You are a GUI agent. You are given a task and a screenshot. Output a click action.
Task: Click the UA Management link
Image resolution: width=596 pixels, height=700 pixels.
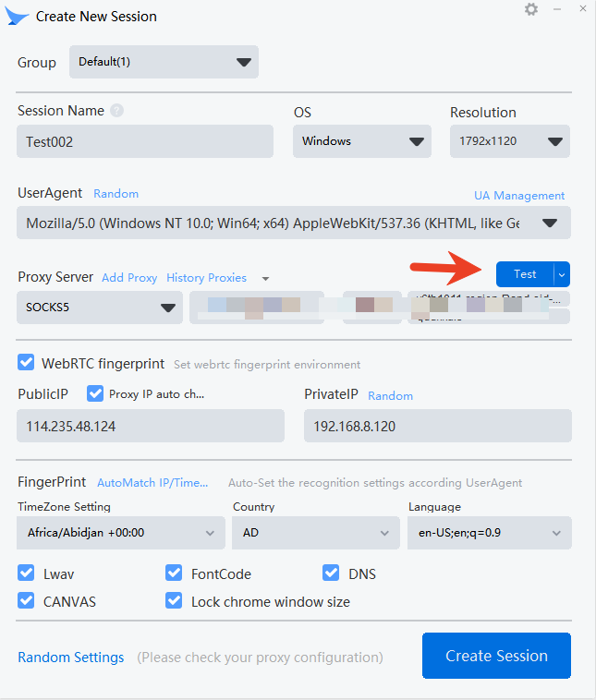pyautogui.click(x=518, y=196)
